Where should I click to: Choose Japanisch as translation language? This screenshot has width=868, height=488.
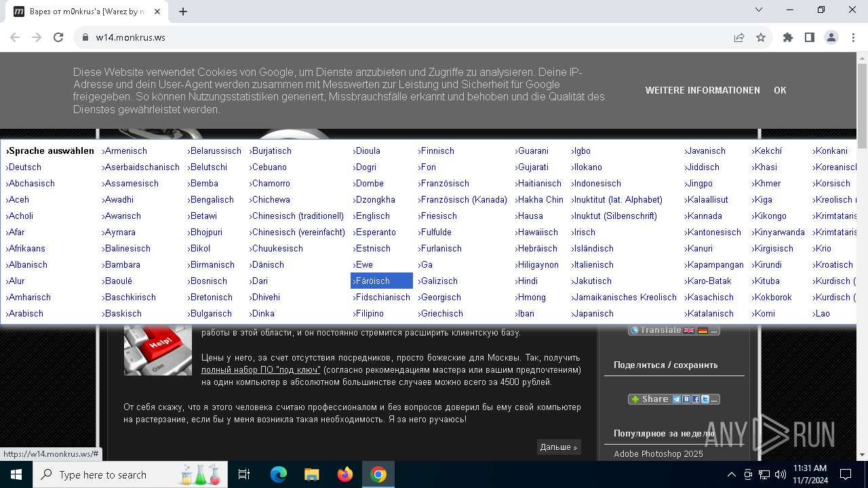click(592, 313)
